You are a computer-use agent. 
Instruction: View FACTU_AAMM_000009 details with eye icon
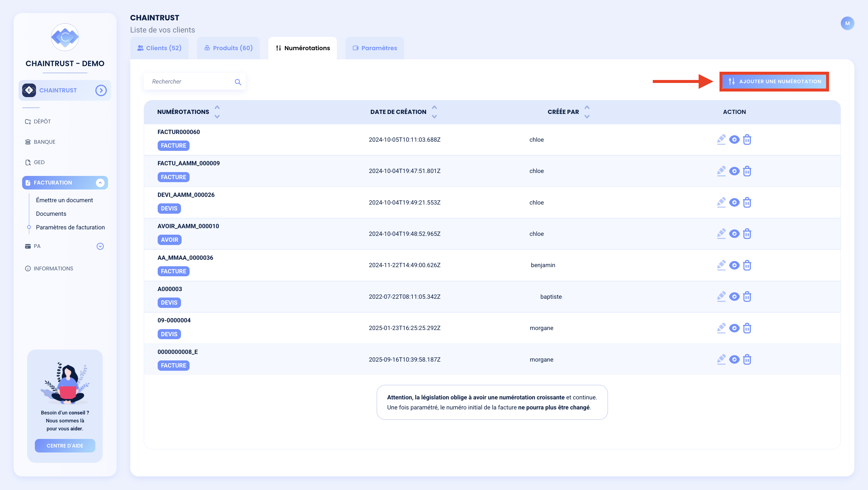(734, 171)
